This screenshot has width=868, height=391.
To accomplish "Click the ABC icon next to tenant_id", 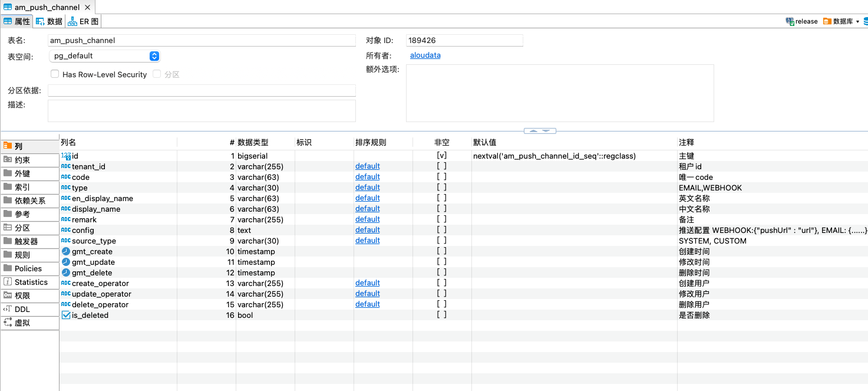I will pyautogui.click(x=66, y=167).
